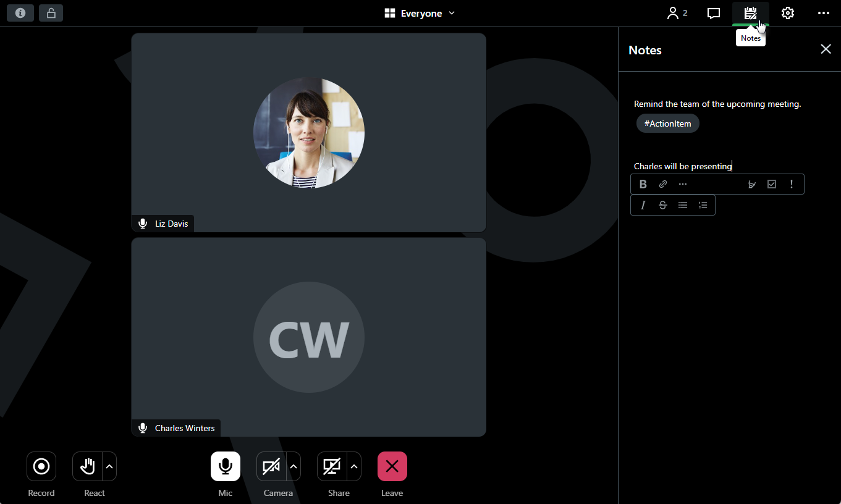Screen dimensions: 841x504
Task: Insert a bulleted list in notes
Action: pos(683,205)
